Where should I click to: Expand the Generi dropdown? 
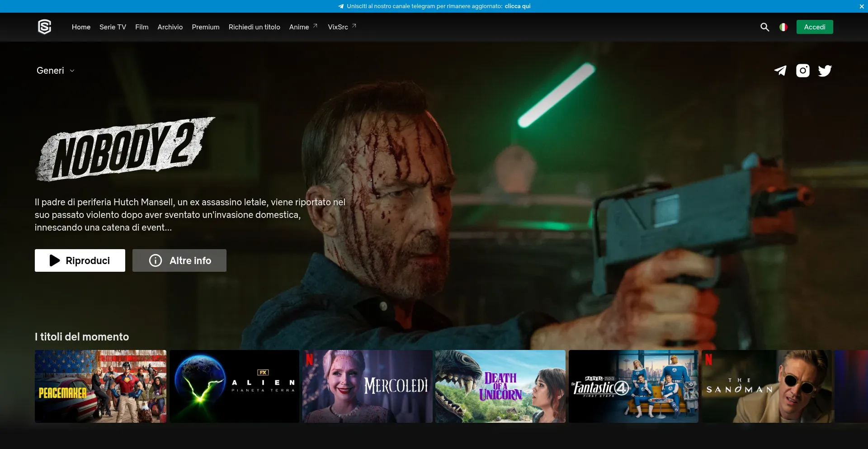pos(56,71)
